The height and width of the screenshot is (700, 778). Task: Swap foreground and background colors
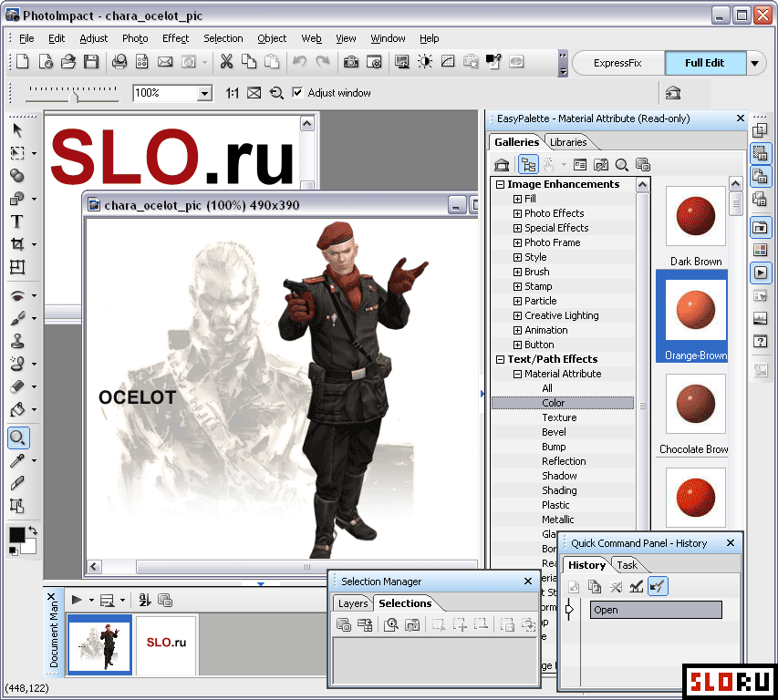tap(33, 530)
